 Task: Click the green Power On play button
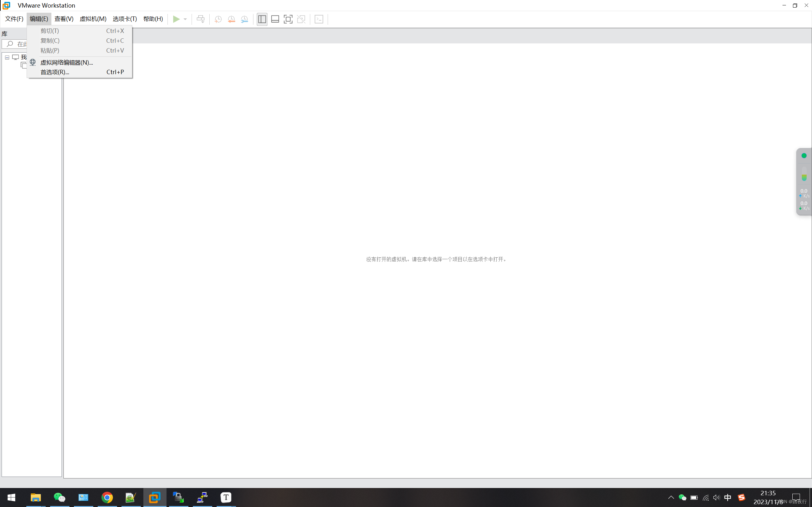(x=176, y=19)
